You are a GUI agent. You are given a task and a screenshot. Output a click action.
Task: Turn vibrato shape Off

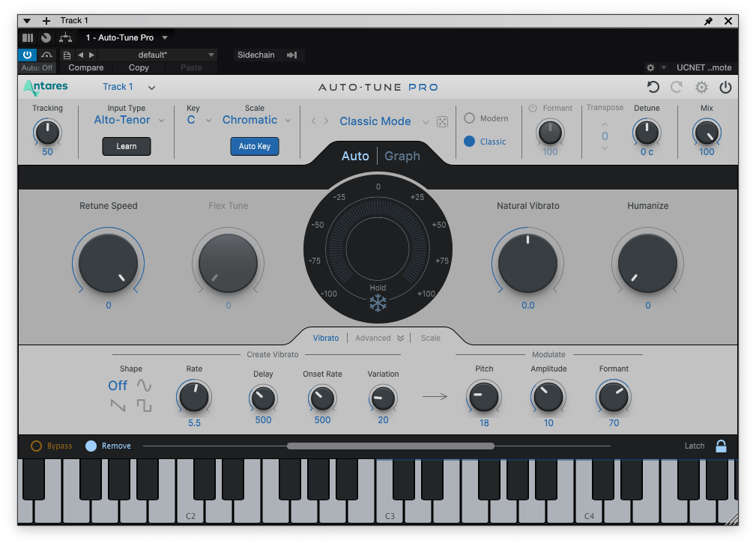118,386
